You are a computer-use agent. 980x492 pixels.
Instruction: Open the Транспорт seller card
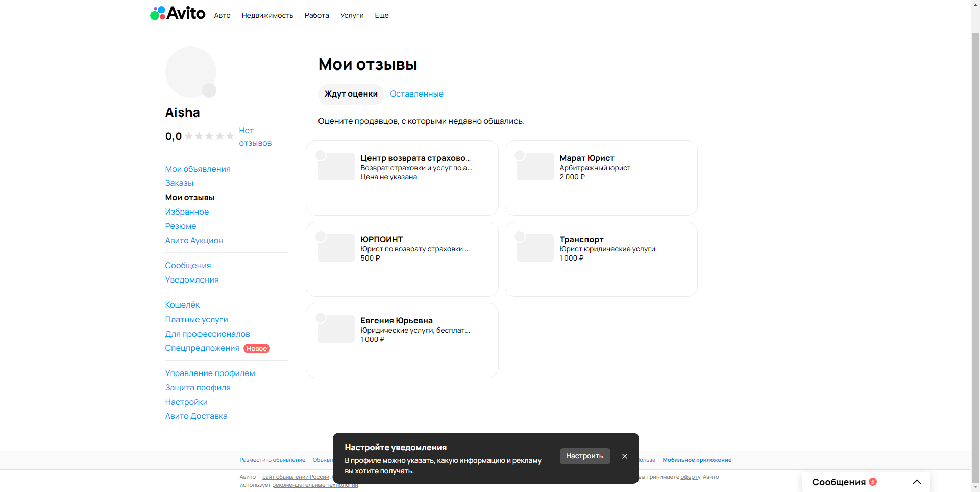pyautogui.click(x=601, y=259)
